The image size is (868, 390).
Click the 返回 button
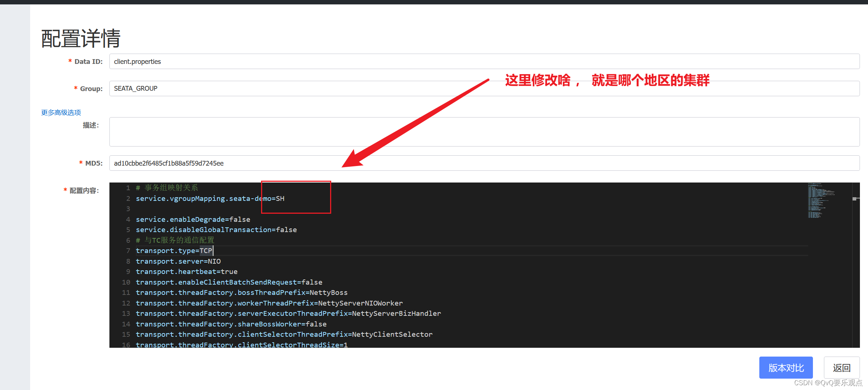(x=842, y=368)
